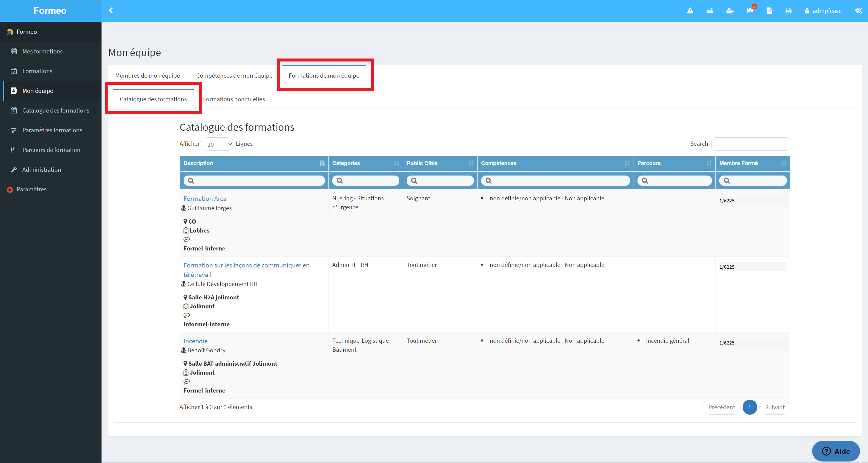The image size is (868, 463).
Task: Sort table by Compétences column
Action: coord(555,163)
